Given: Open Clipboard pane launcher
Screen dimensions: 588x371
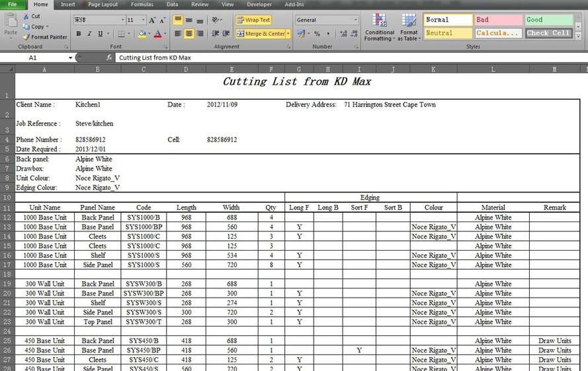Looking at the screenshot, I should click(66, 47).
